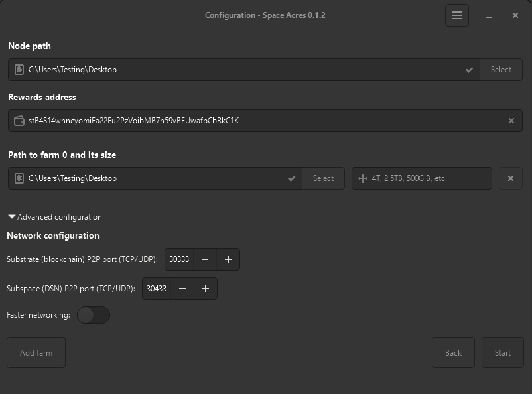Remove farm 0 with the X button
532x394 pixels.
coord(510,178)
